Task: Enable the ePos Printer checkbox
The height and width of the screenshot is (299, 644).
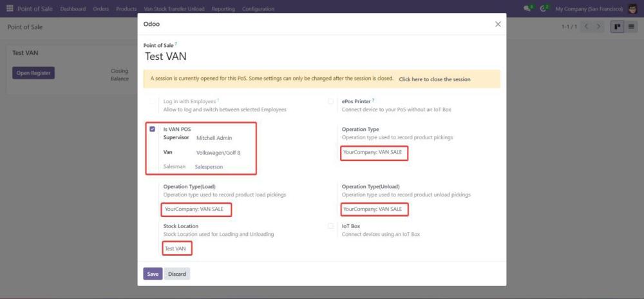Action: pos(331,101)
